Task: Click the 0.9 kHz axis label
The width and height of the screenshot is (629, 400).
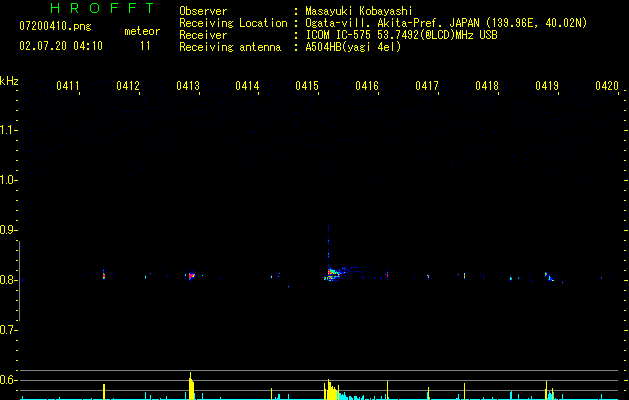Action: coord(8,230)
